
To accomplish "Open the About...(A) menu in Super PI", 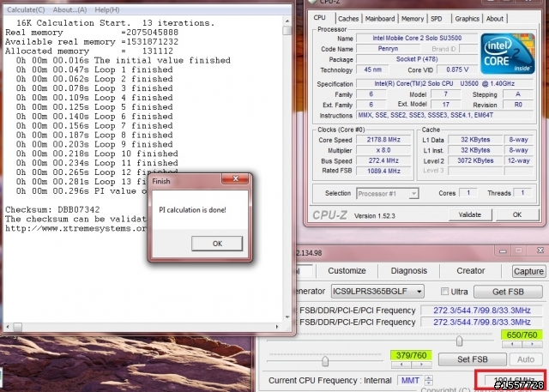I will tap(69, 9).
